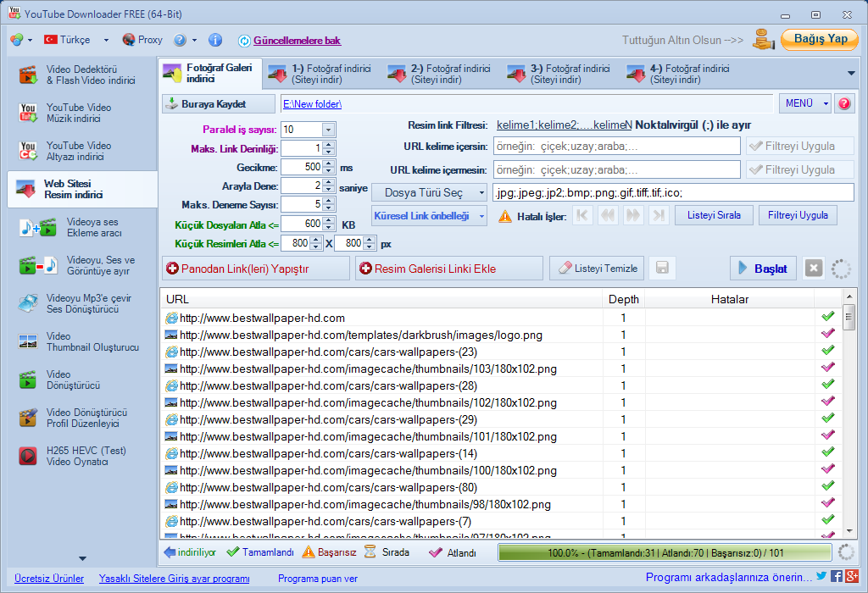
Task: Jump to last failed job arrow
Action: coord(658,216)
